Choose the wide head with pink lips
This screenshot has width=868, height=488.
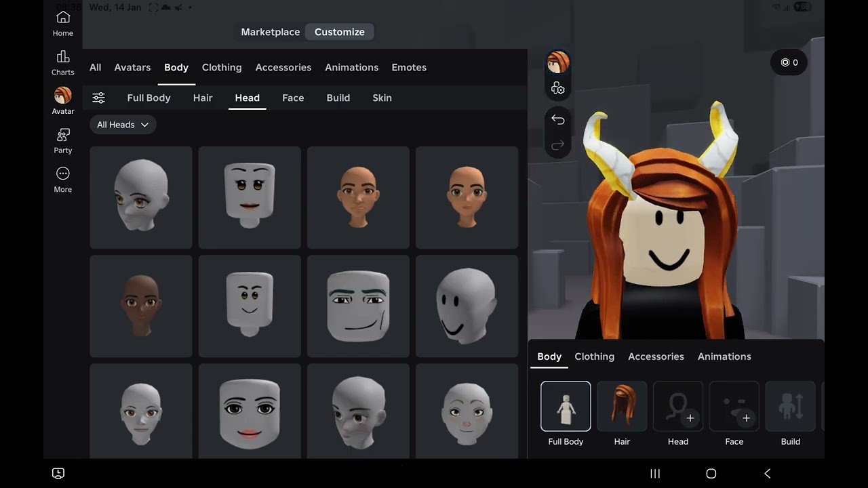pos(250,411)
